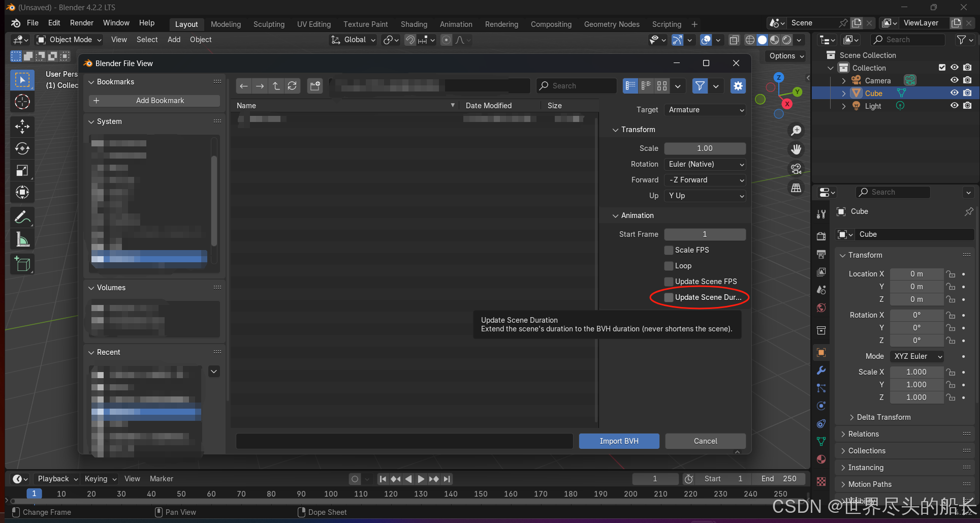Image resolution: width=980 pixels, height=523 pixels.
Task: Click the viewport pan hand icon
Action: 796,149
